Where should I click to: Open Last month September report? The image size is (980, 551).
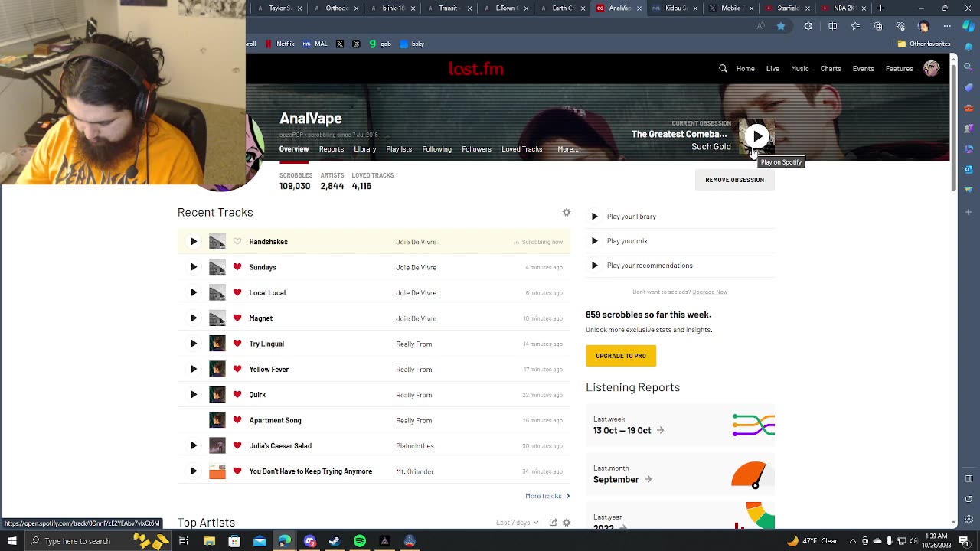tap(680, 474)
